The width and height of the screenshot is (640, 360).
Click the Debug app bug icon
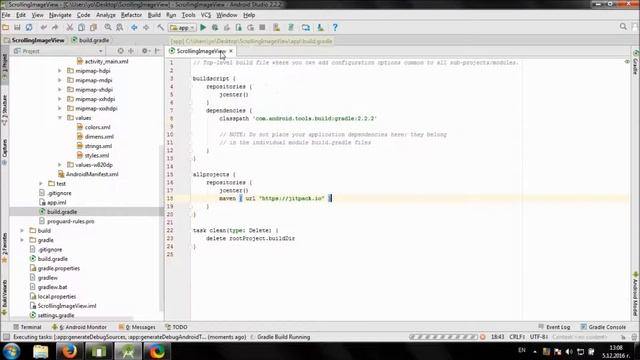pyautogui.click(x=215, y=27)
